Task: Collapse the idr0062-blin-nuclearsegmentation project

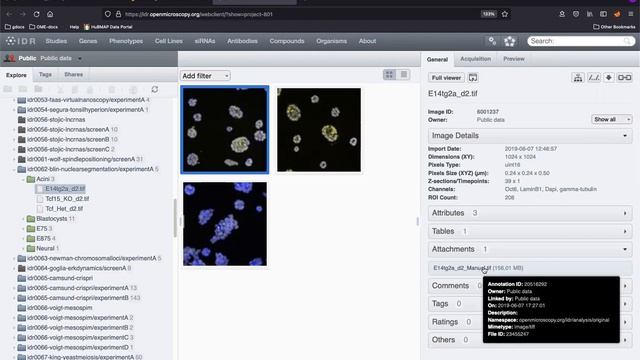Action: 14,169
